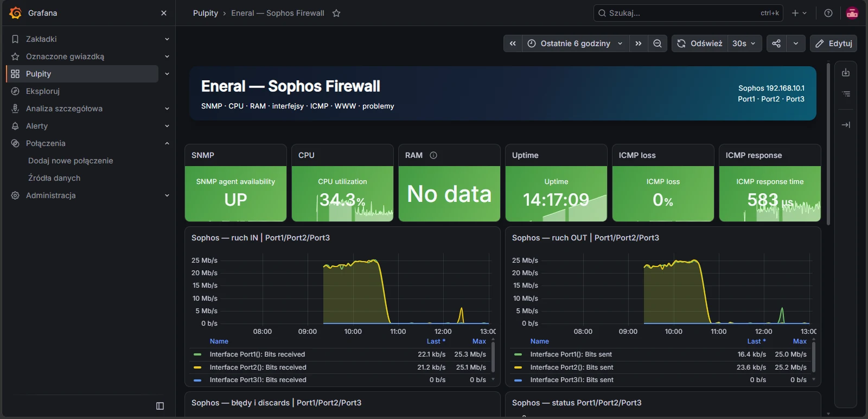
Task: Click the Edytuj button
Action: (833, 43)
